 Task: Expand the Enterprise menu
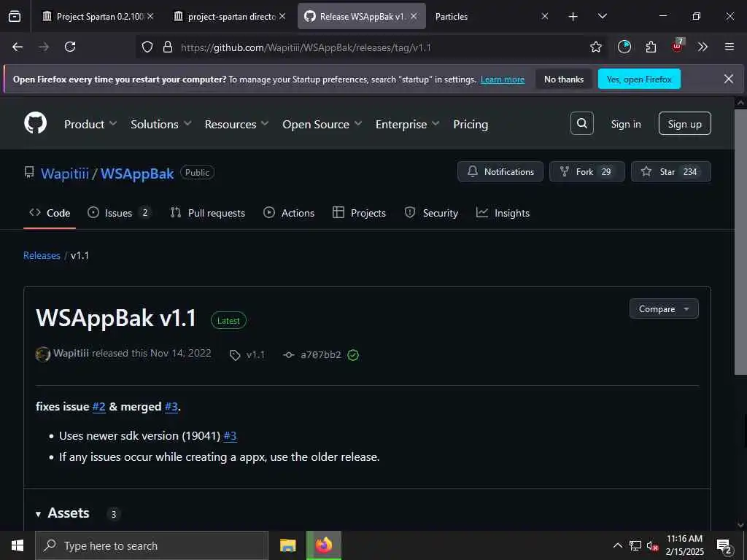pyautogui.click(x=407, y=124)
